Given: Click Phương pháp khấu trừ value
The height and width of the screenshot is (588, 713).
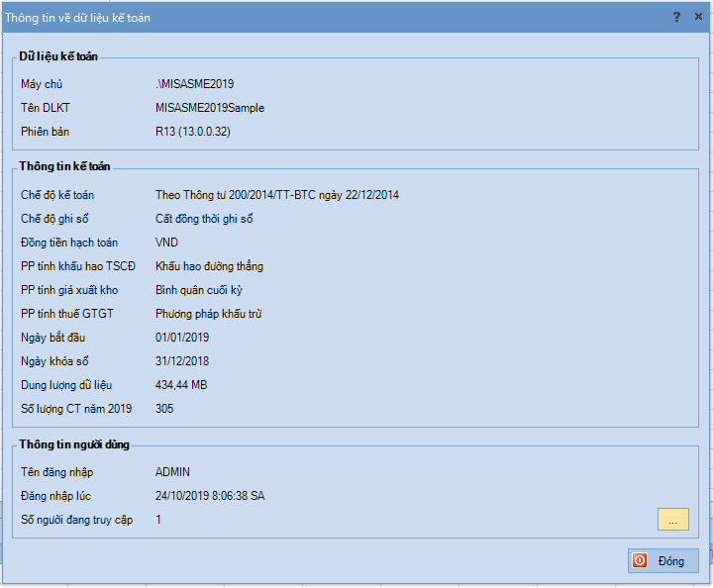Looking at the screenshot, I should point(209,314).
